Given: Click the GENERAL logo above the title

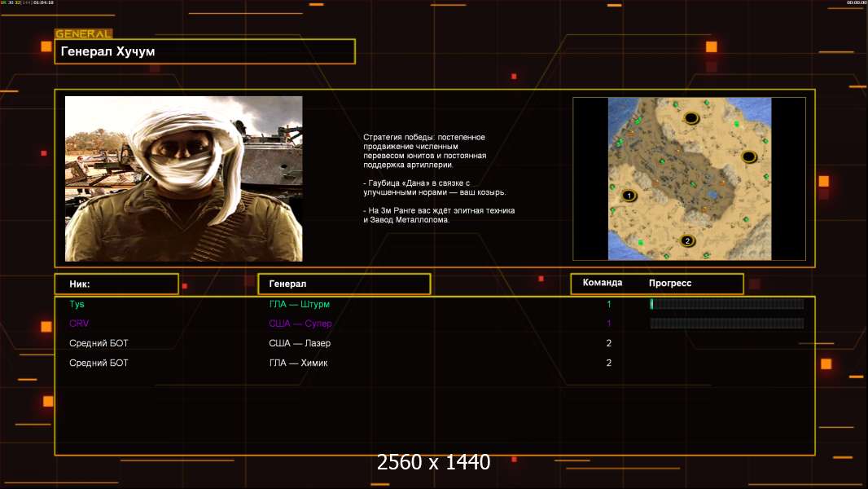Looking at the screenshot, I should (83, 34).
